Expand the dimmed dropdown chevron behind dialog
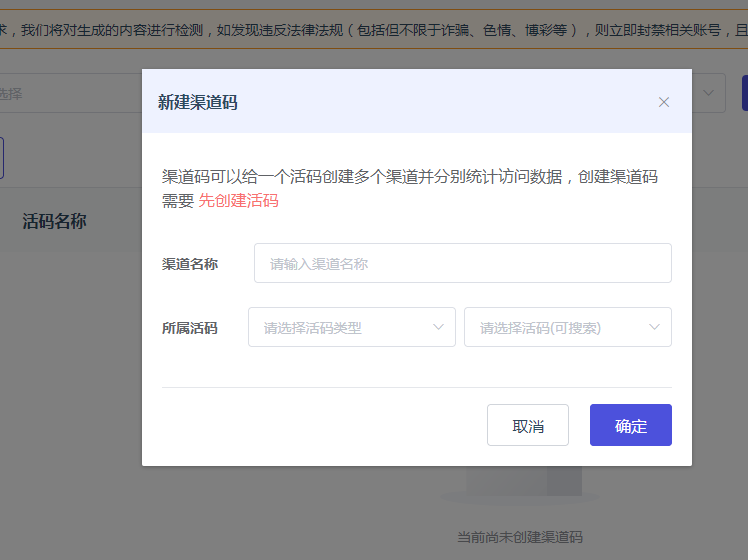The height and width of the screenshot is (560, 748). (x=708, y=93)
